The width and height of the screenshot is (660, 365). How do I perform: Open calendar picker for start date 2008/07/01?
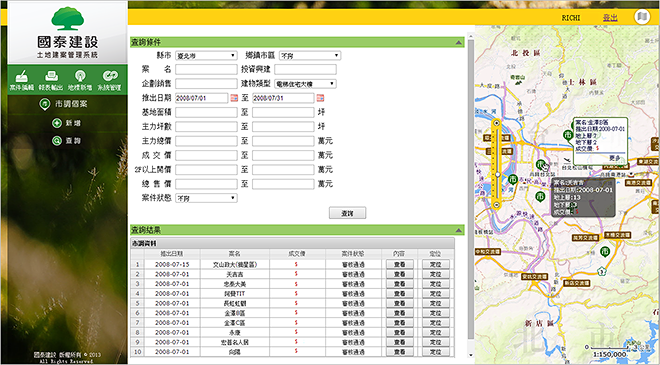234,98
